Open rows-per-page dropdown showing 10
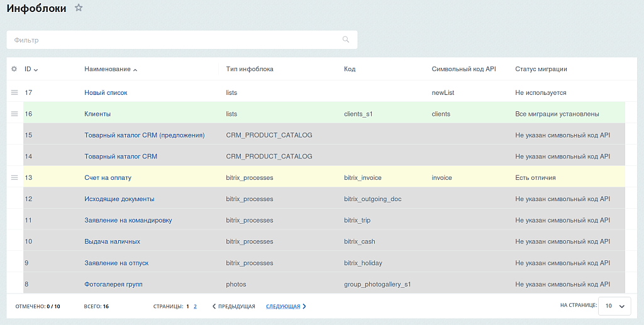644x325 pixels. (614, 306)
